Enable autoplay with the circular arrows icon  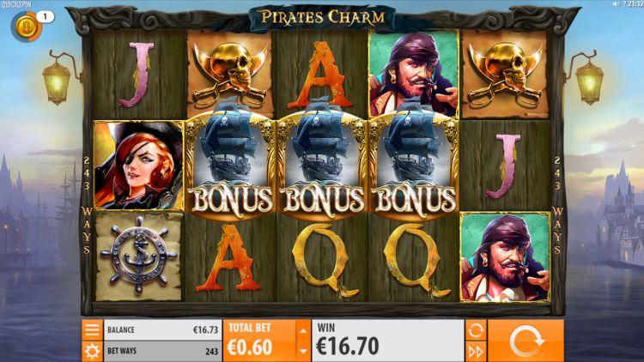pos(476,330)
